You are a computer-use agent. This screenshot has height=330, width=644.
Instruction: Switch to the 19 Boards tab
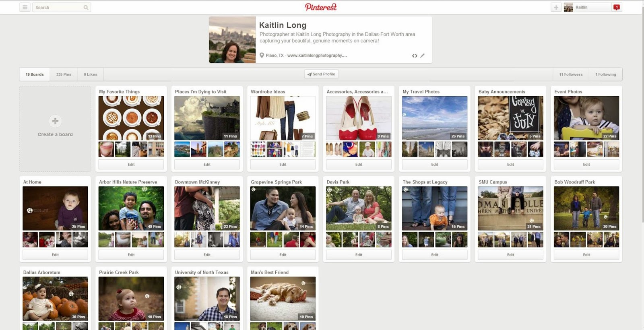[35, 74]
